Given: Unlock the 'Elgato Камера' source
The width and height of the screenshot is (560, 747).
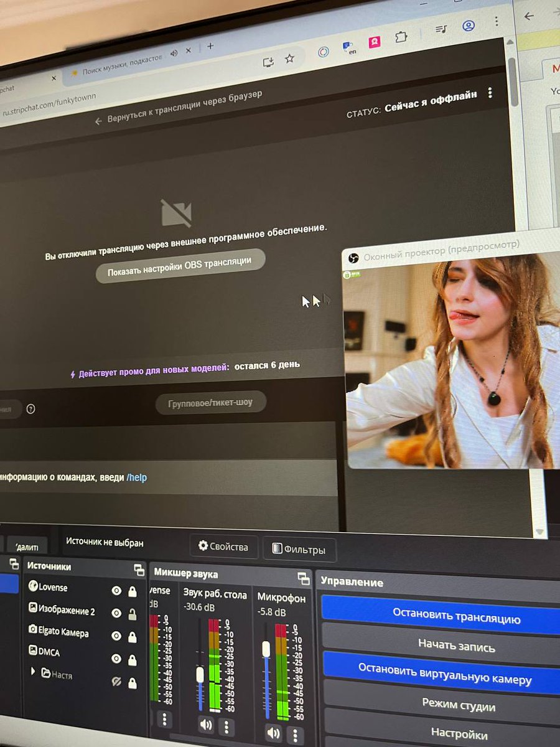Looking at the screenshot, I should (x=133, y=637).
